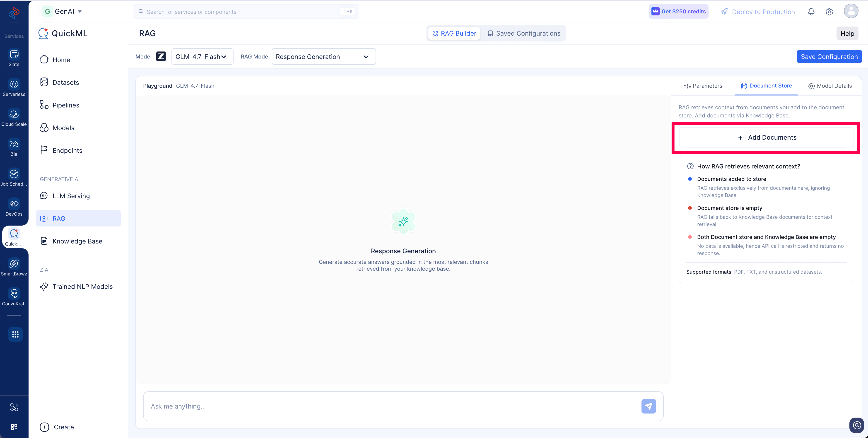Click the 'Supported formats' text line
The width and height of the screenshot is (868, 438).
[x=754, y=272]
